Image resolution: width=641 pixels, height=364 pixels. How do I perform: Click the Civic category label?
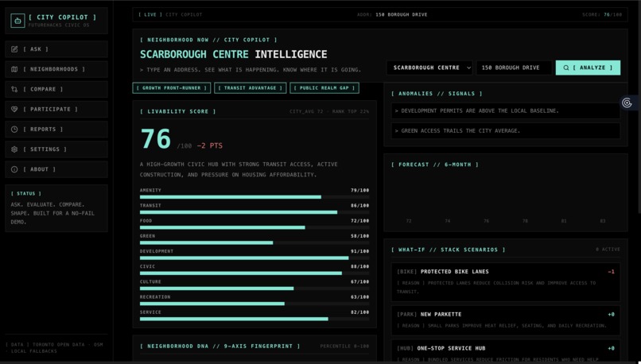click(147, 266)
